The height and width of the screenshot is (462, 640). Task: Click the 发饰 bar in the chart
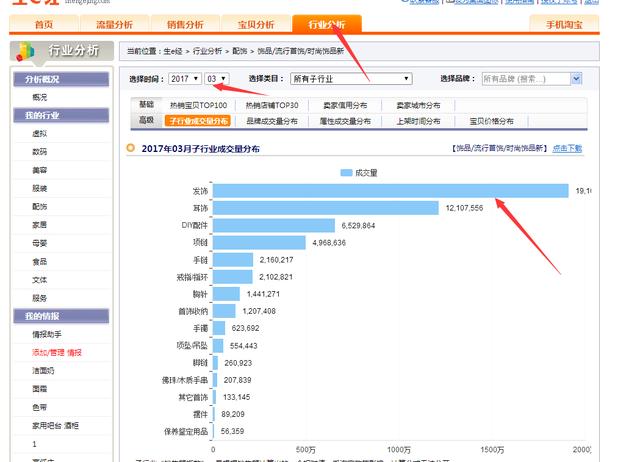(x=390, y=190)
